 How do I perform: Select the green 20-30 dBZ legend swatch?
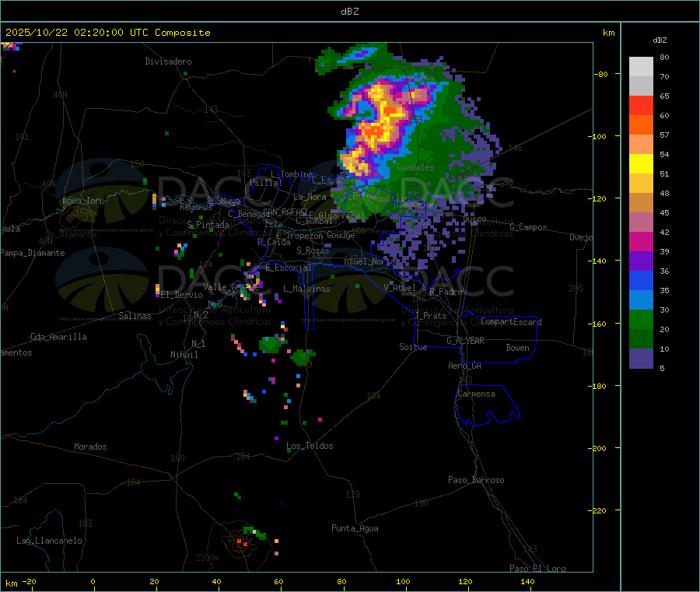[641, 320]
